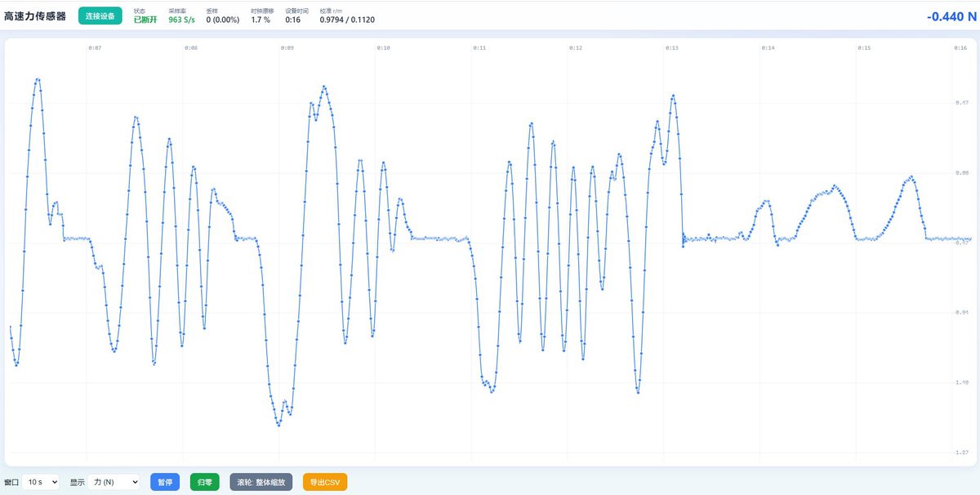Click the 0:13 time axis label
The width and height of the screenshot is (980, 495).
[673, 48]
